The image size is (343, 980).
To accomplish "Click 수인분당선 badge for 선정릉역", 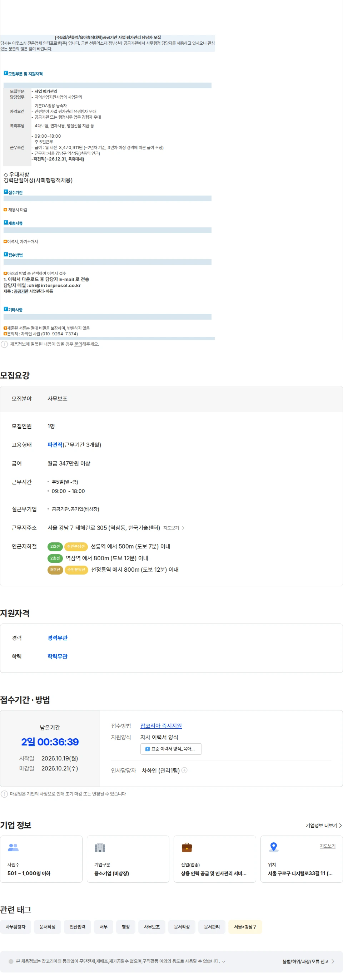I will tap(76, 570).
